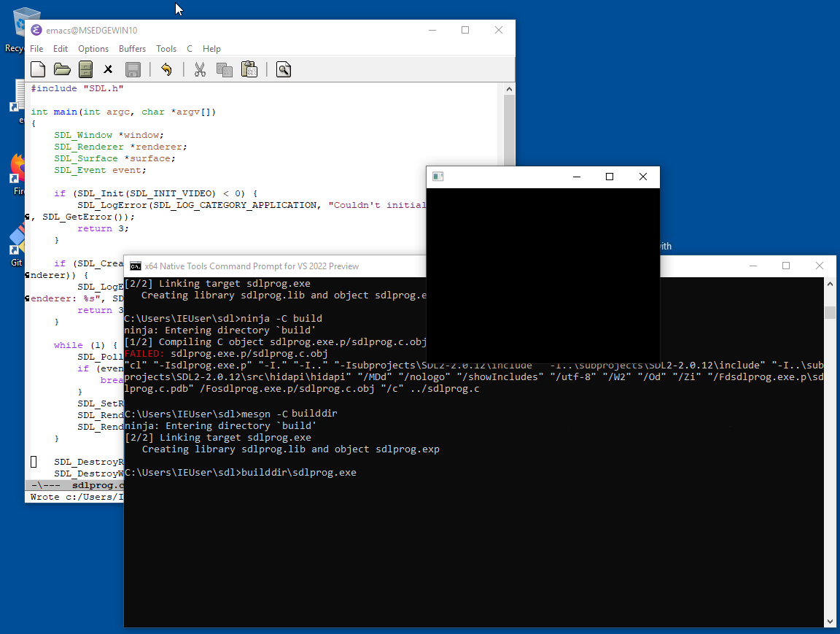Kill the current buffer with the X icon
The height and width of the screenshot is (634, 840).
coord(108,69)
